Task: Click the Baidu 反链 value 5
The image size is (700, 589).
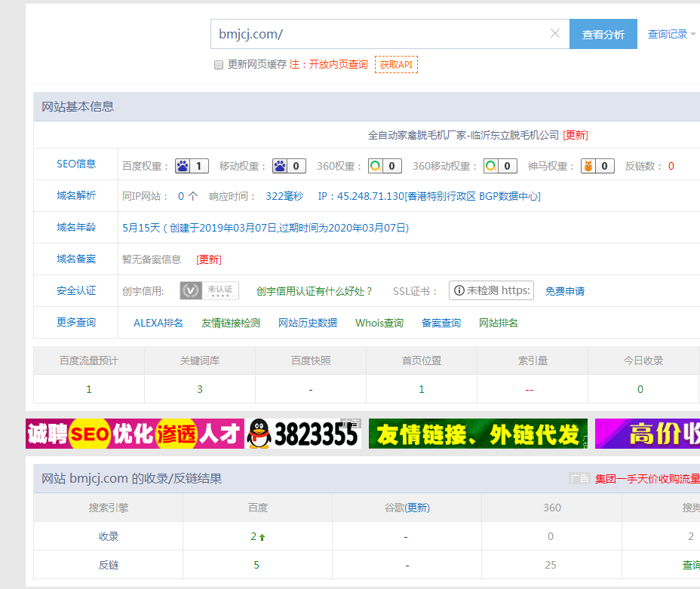Action: coord(256,565)
